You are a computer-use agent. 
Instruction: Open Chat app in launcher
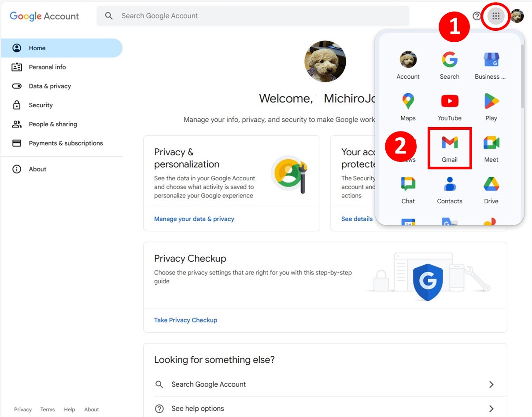[408, 190]
